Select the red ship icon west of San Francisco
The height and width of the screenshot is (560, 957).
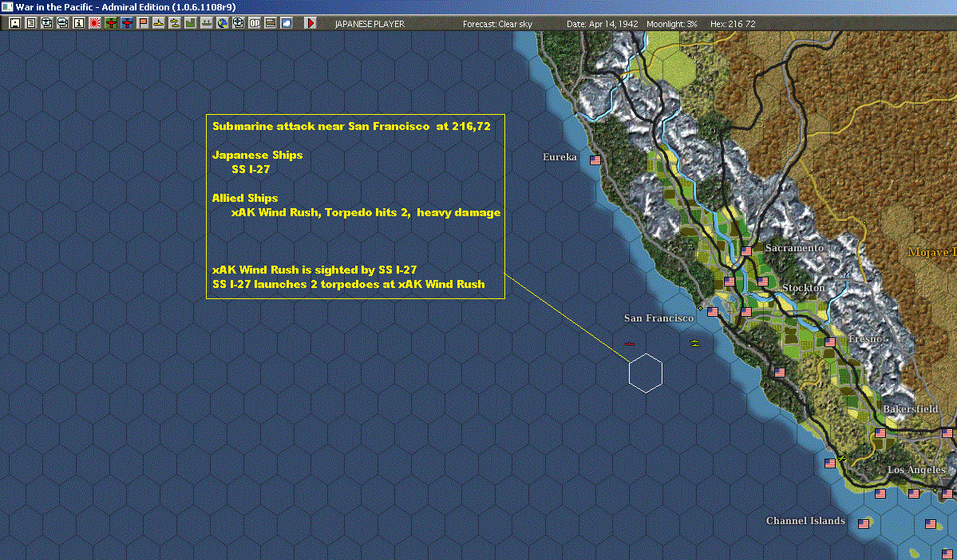[630, 344]
